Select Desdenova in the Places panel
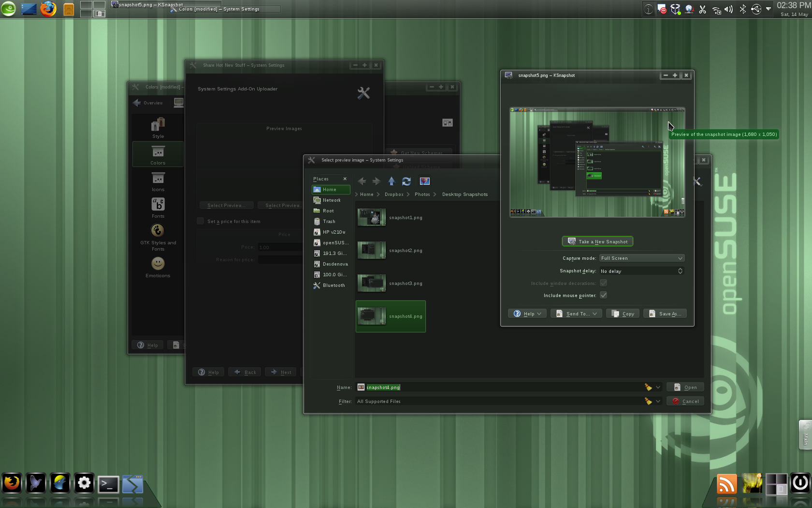This screenshot has height=508, width=812. tap(331, 264)
